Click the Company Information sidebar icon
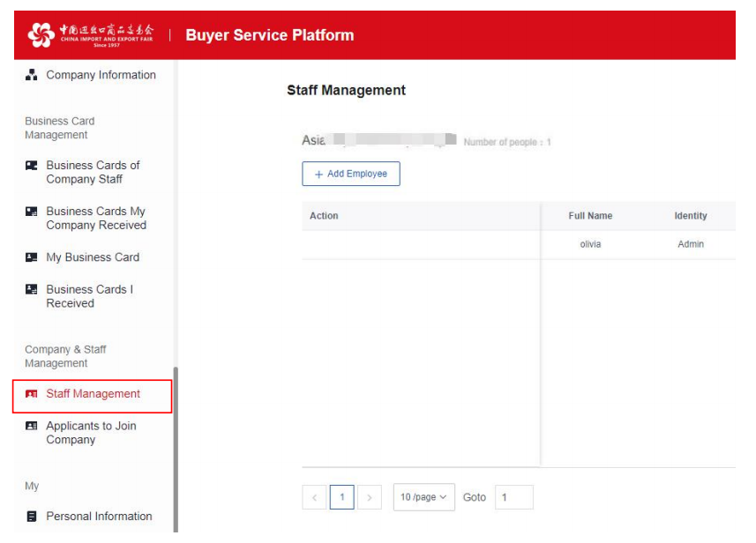The width and height of the screenshot is (756, 543). pyautogui.click(x=32, y=76)
